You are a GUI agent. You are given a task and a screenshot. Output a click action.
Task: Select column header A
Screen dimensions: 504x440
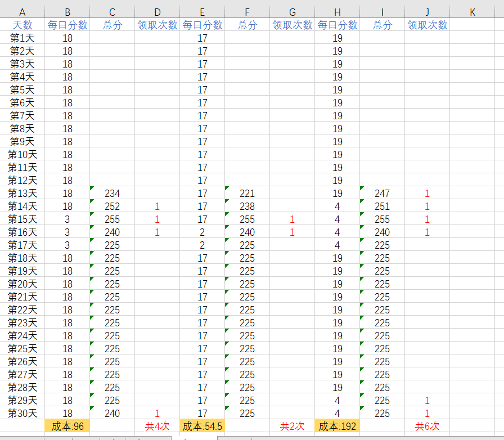(x=22, y=12)
